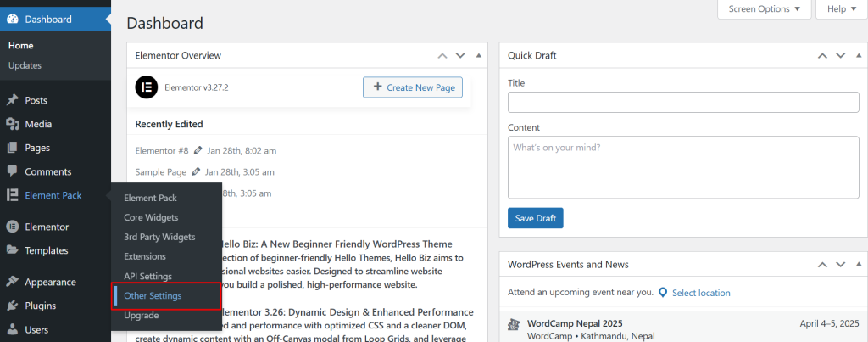The width and height of the screenshot is (868, 342).
Task: Click the Create New Page button
Action: point(413,87)
